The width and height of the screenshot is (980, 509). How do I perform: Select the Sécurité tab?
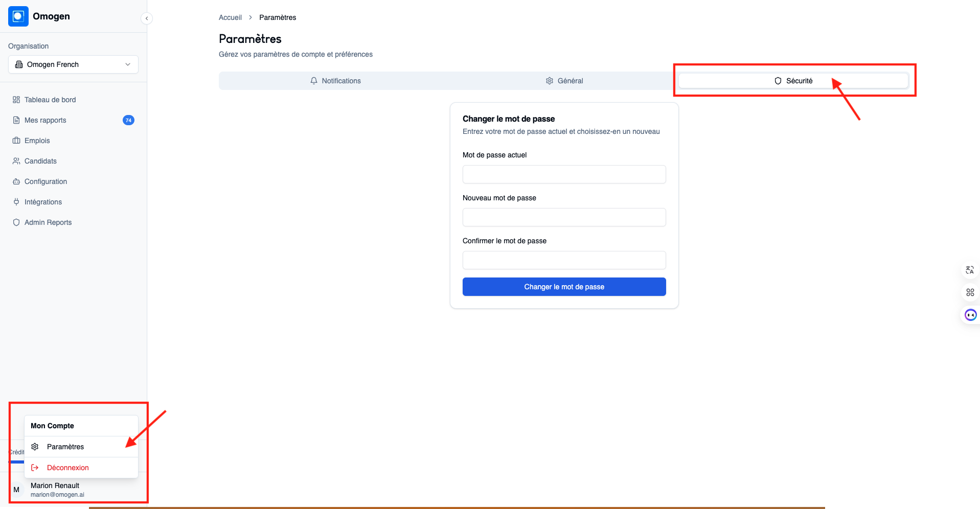[x=793, y=81]
